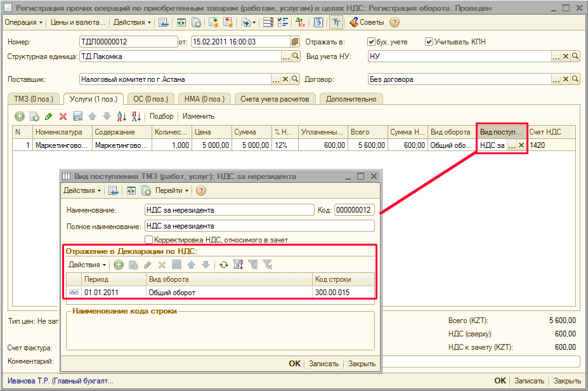
Task: Click the green add row icon in Услуги tab
Action: tap(20, 116)
